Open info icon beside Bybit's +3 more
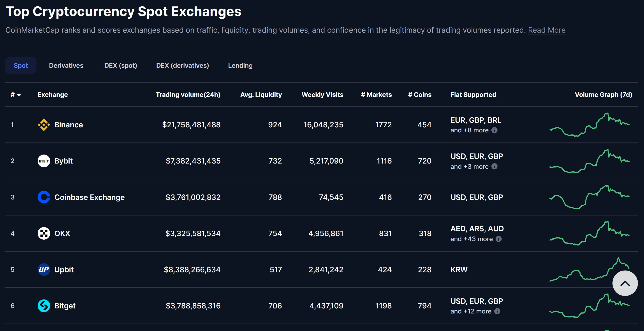644x331 pixels. 494,167
